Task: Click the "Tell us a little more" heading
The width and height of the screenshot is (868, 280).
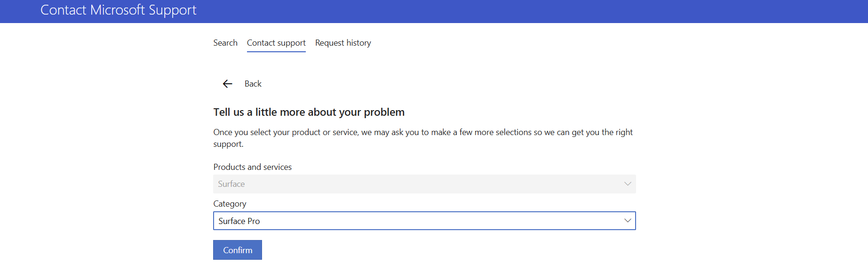Action: (309, 112)
